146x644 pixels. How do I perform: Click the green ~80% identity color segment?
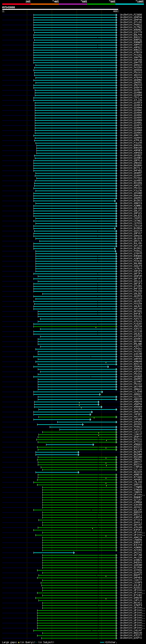101,4
